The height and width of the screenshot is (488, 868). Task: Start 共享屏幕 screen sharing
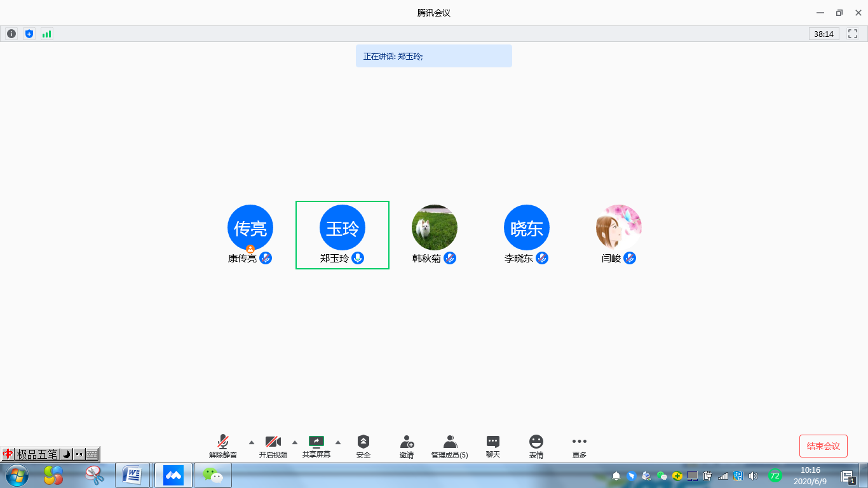tap(316, 447)
